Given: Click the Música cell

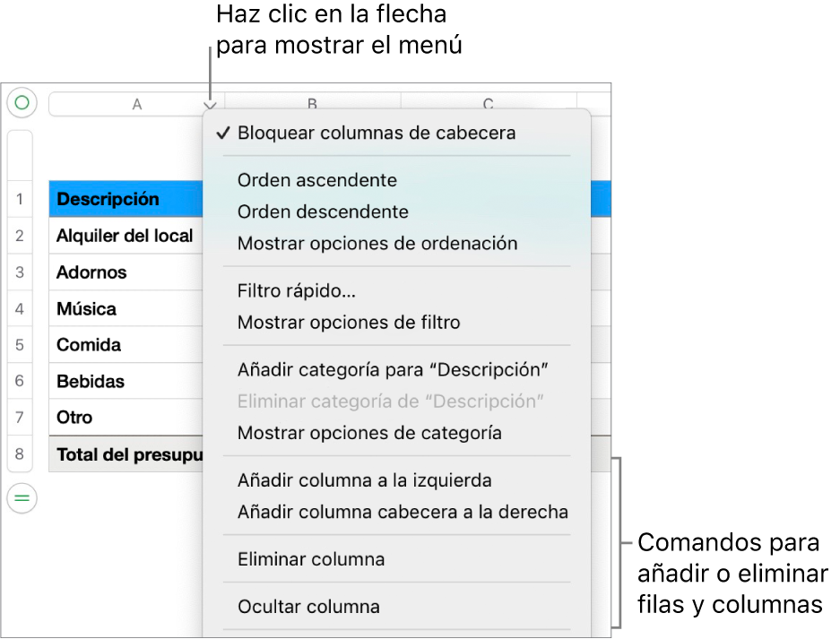Looking at the screenshot, I should 126,308.
